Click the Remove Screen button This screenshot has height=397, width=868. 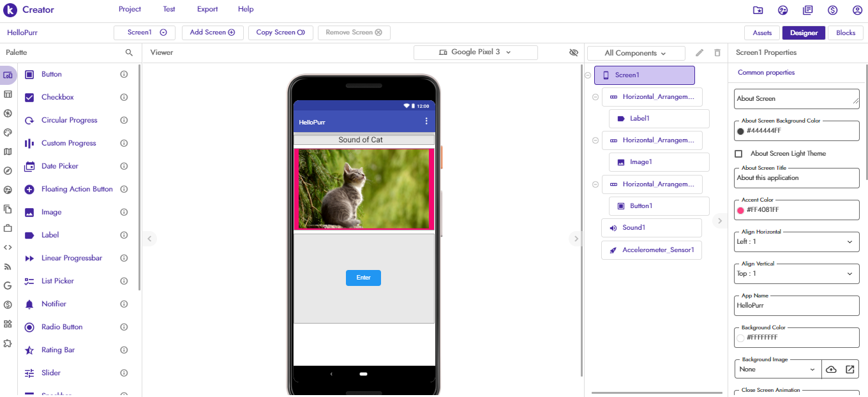click(x=354, y=33)
